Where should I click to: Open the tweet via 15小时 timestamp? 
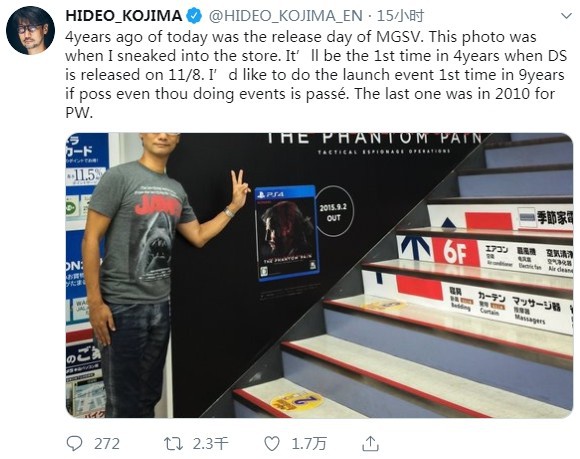pyautogui.click(x=400, y=16)
